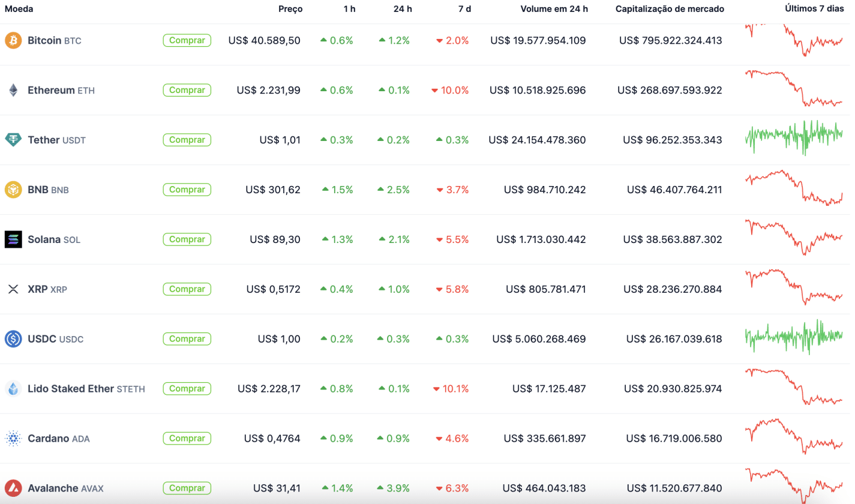Sort by the 24 h column header

click(402, 9)
